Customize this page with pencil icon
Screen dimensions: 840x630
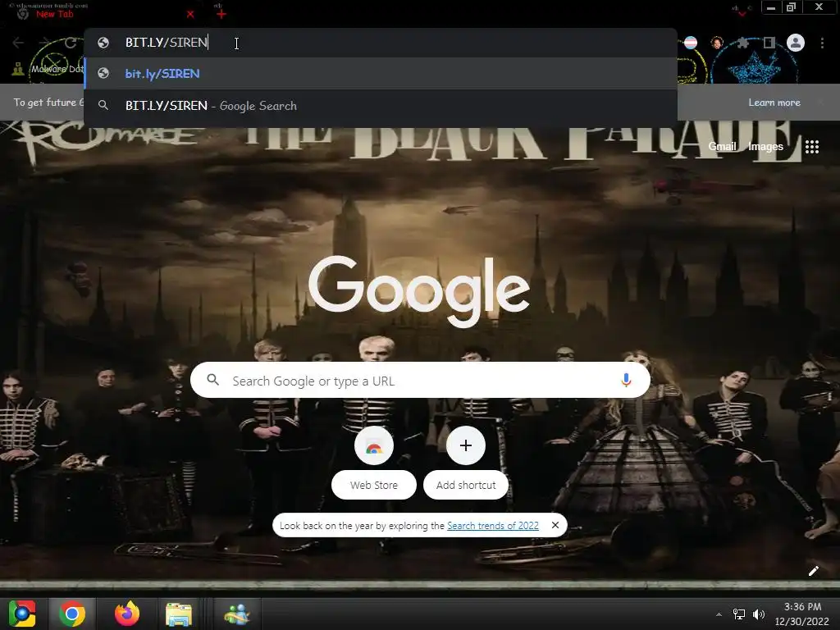click(813, 571)
